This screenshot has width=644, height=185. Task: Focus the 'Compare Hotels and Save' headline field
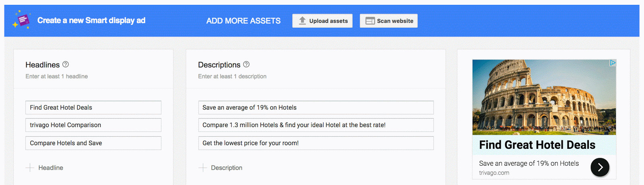point(93,143)
